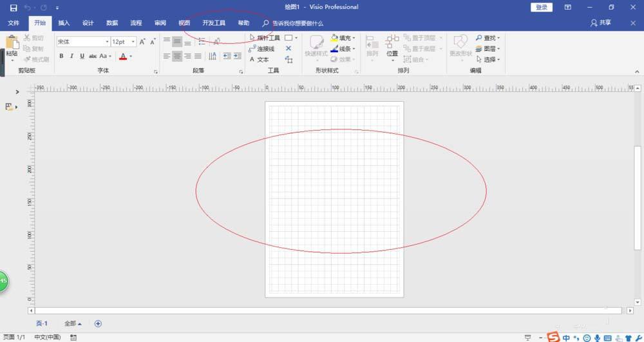Click the macro record status bar icon
The width and height of the screenshot is (644, 342).
click(73, 337)
